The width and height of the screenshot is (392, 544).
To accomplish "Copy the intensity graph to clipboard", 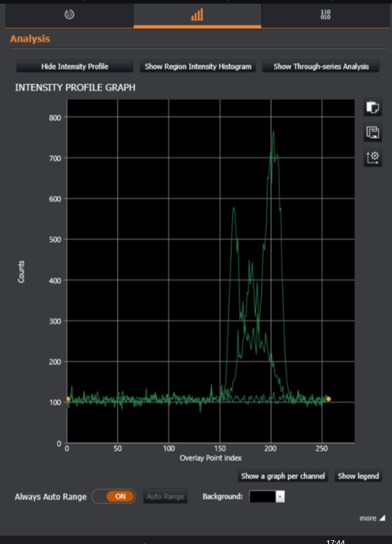I will tap(373, 107).
